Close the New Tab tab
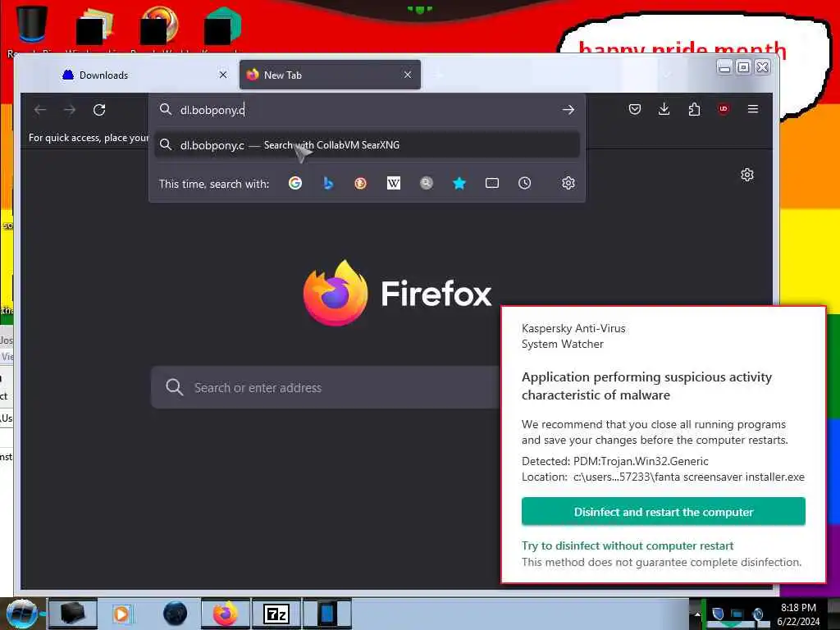This screenshot has height=630, width=840. pos(408,75)
